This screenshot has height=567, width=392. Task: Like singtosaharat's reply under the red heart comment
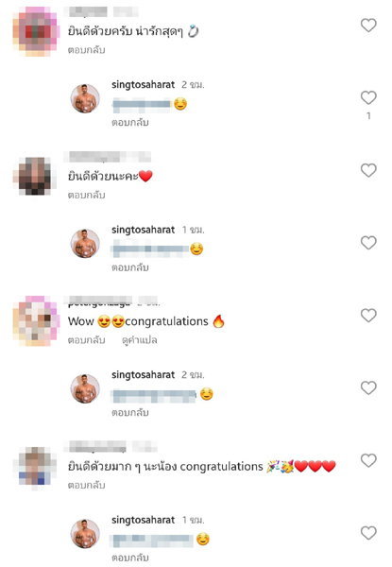coord(368,242)
